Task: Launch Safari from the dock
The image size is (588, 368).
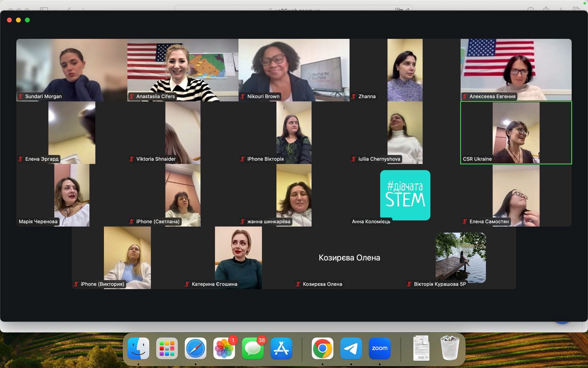Action: pyautogui.click(x=196, y=348)
